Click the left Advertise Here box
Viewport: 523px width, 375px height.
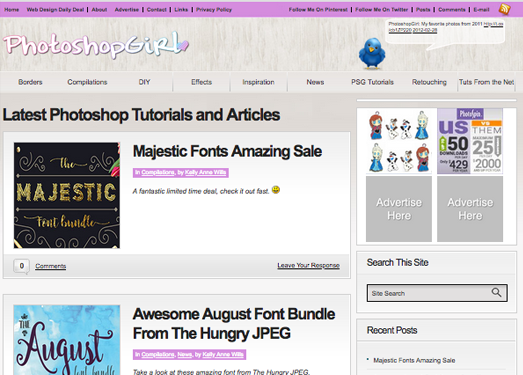[x=399, y=209]
